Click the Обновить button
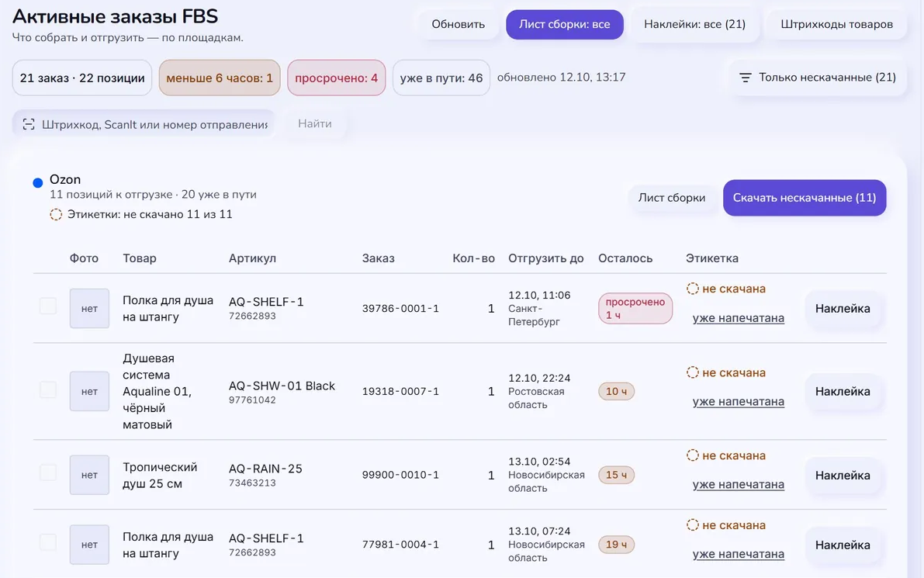The image size is (924, 578). [x=458, y=24]
